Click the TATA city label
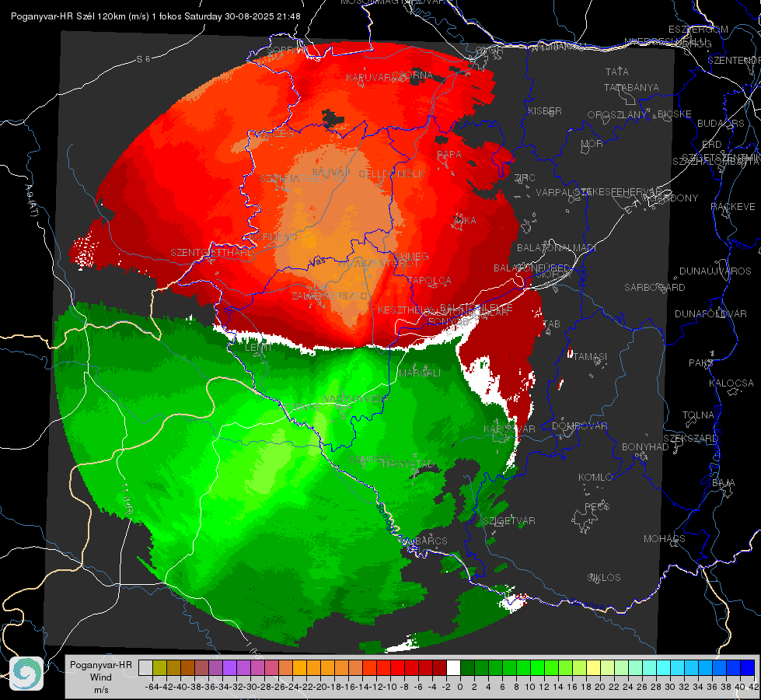The height and width of the screenshot is (700, 761). point(617,72)
